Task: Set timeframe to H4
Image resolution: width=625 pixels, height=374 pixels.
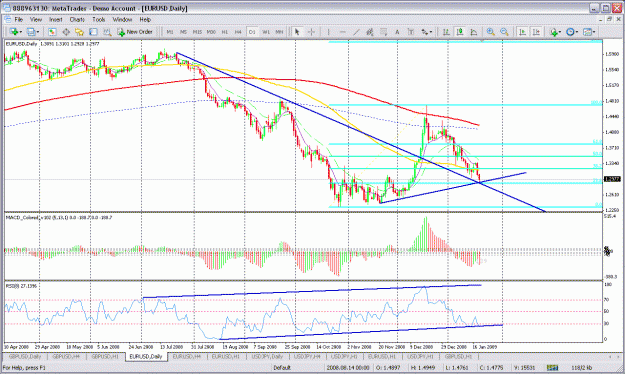Action: pos(238,32)
